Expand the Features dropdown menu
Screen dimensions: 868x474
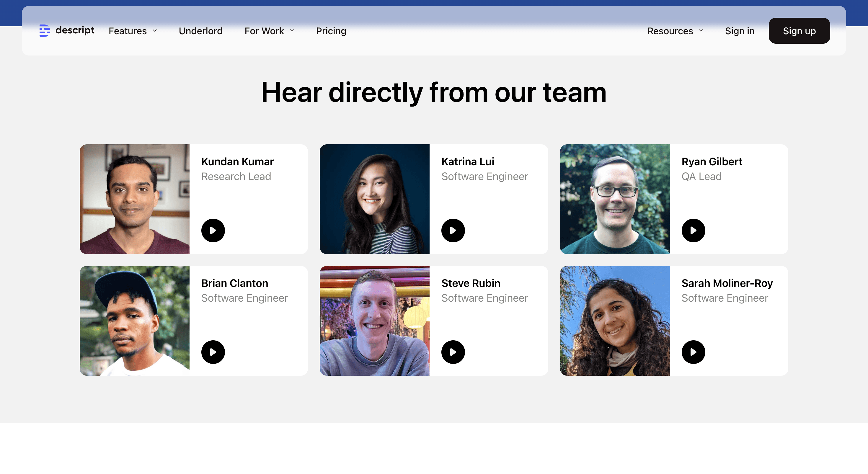pos(133,31)
